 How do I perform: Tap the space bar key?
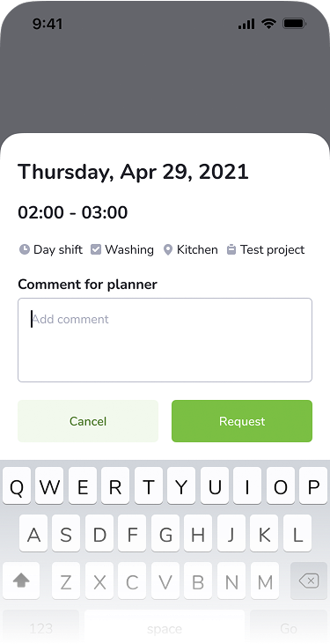165,626
